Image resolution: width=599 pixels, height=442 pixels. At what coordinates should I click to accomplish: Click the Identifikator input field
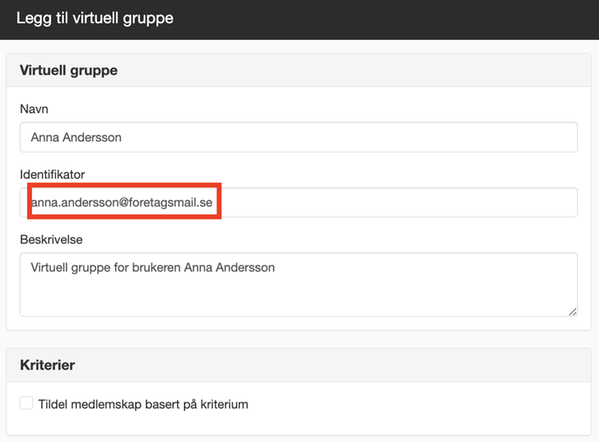(298, 202)
